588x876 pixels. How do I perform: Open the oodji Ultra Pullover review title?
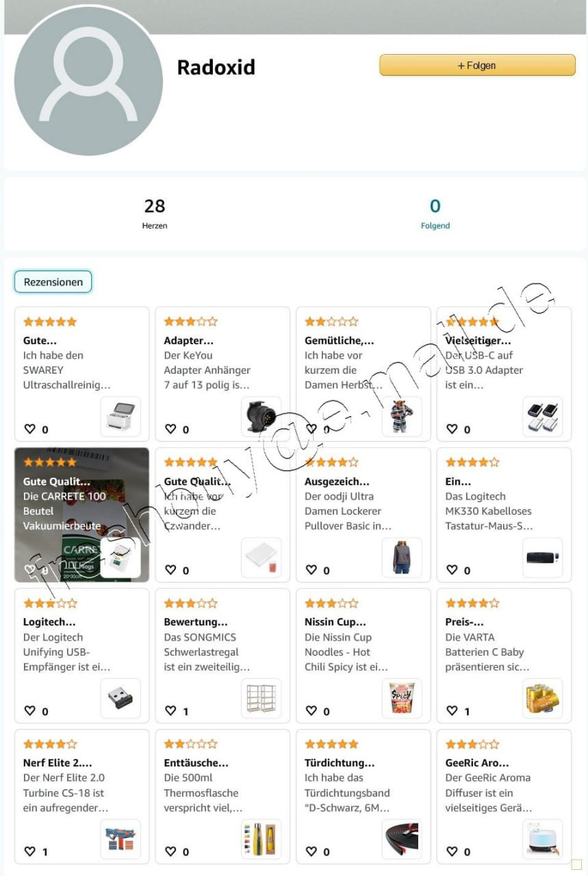click(x=337, y=482)
